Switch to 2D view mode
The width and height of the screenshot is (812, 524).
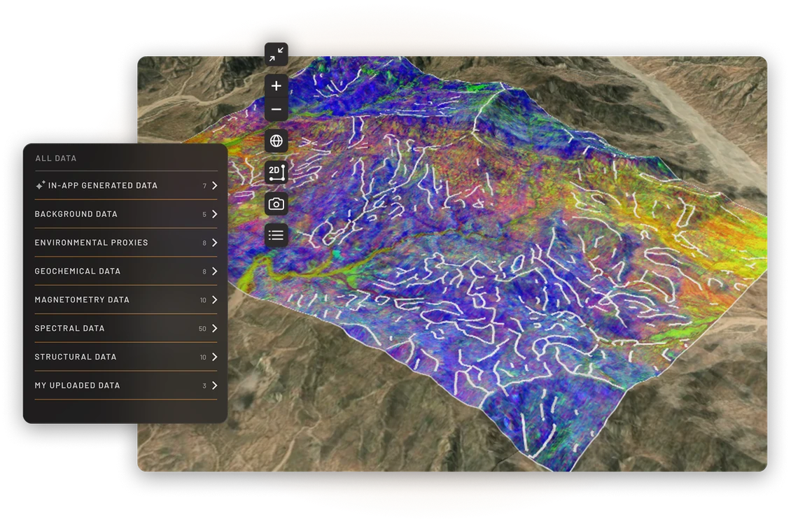point(276,172)
